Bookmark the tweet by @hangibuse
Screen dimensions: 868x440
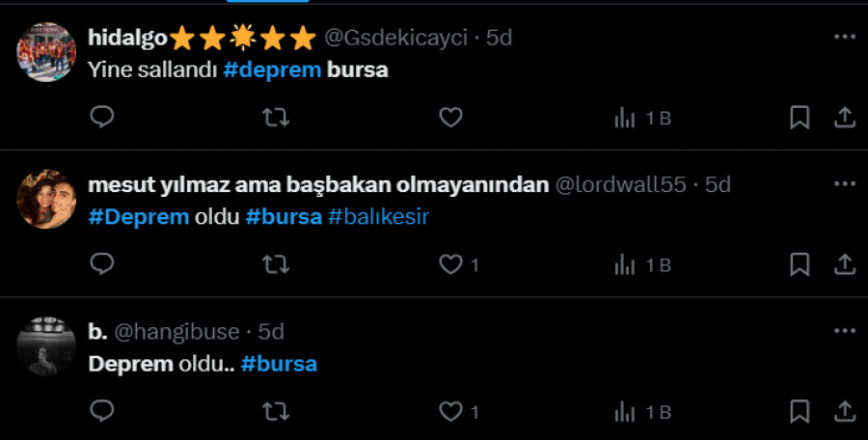(800, 411)
